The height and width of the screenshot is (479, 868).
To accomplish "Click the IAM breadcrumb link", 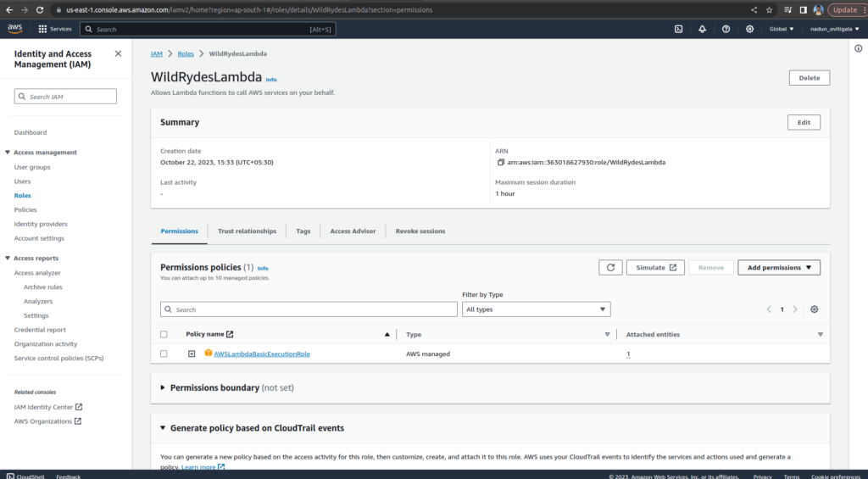I will click(157, 53).
